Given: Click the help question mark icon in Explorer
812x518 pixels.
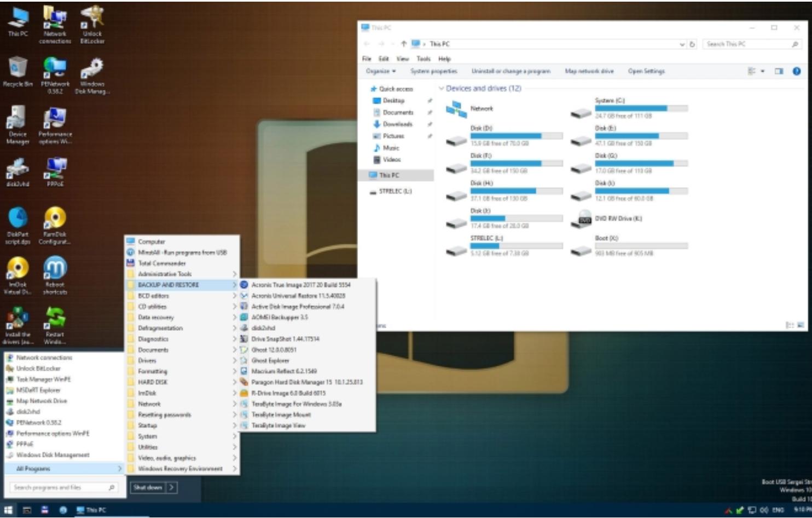Looking at the screenshot, I should (x=797, y=71).
